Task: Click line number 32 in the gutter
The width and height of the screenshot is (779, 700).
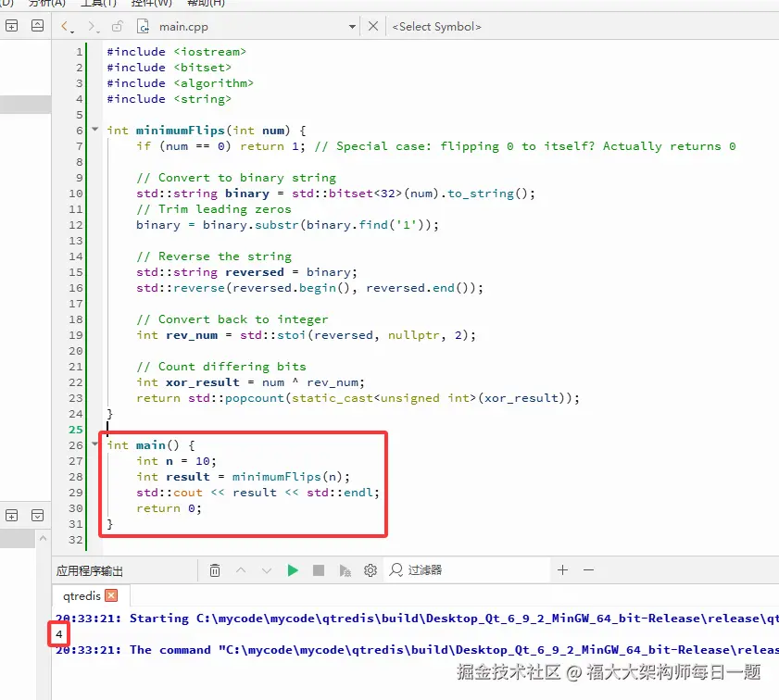Action: (76, 540)
